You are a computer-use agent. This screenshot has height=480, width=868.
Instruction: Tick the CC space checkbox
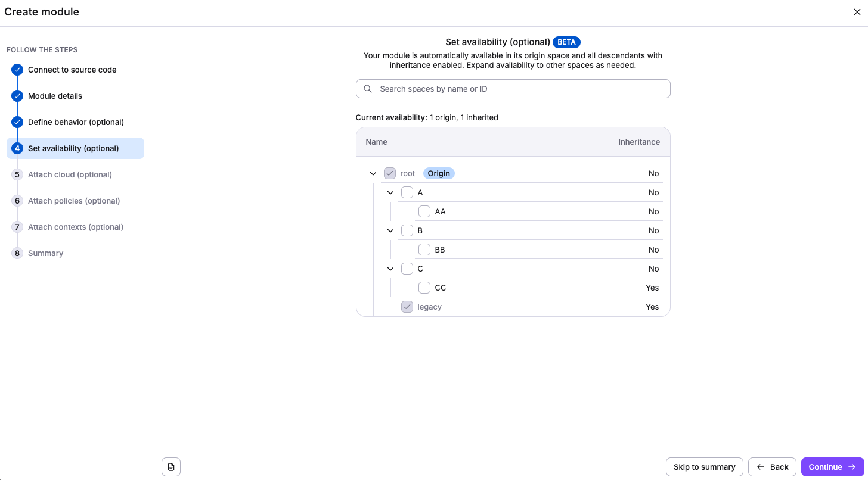point(424,288)
